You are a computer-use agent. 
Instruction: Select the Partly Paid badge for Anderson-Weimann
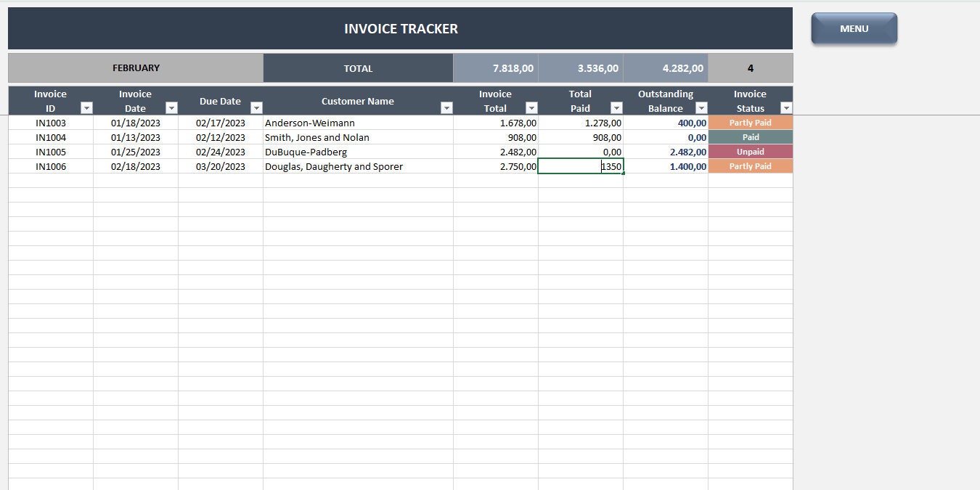click(750, 123)
